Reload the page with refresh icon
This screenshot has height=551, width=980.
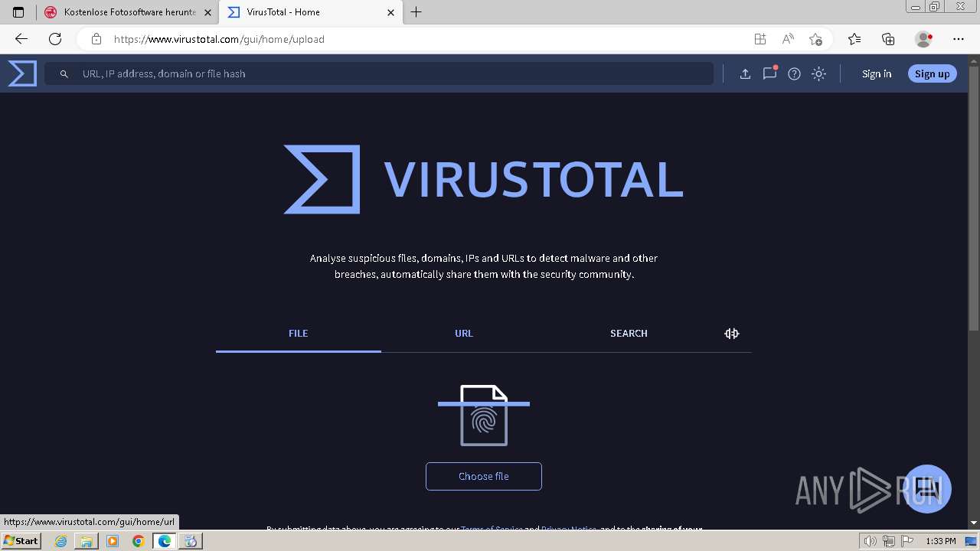point(55,39)
